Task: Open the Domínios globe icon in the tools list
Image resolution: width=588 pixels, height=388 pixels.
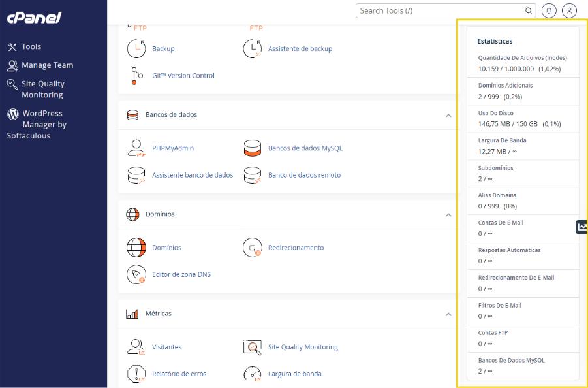Action: click(136, 248)
